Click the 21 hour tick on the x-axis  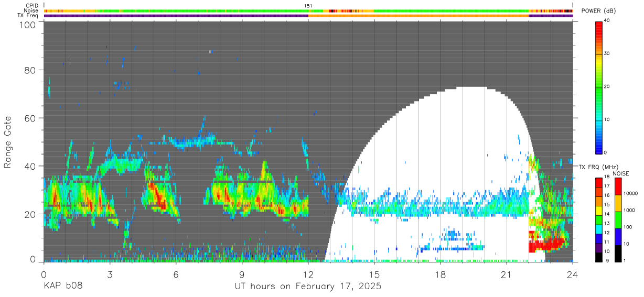pyautogui.click(x=507, y=274)
